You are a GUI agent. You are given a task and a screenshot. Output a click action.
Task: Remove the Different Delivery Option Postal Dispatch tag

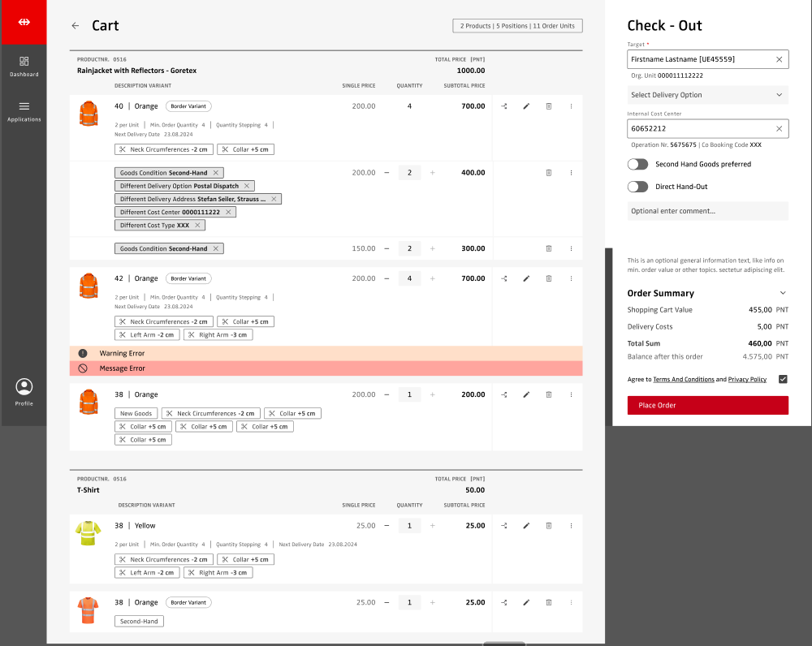click(x=248, y=186)
